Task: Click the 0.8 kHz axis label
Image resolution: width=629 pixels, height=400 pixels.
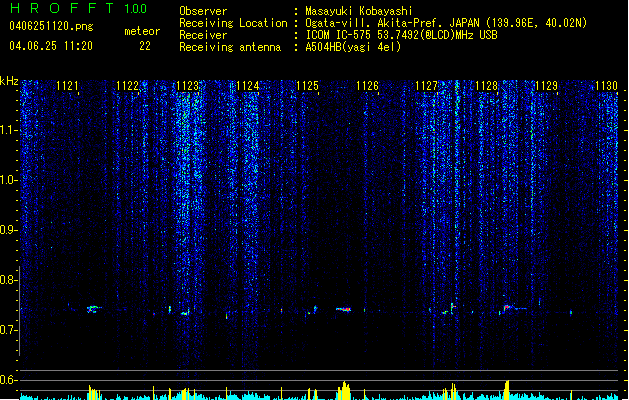Action: [8, 280]
